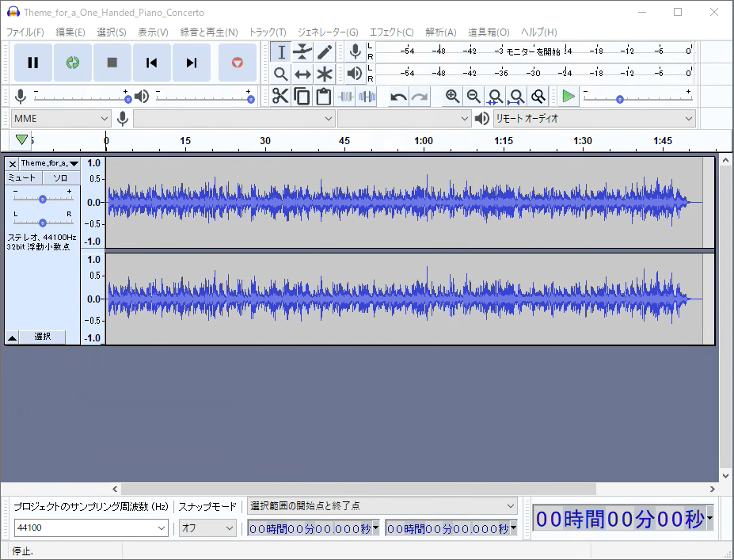734x560 pixels.
Task: Click the Paste clipboard icon
Action: [x=323, y=97]
